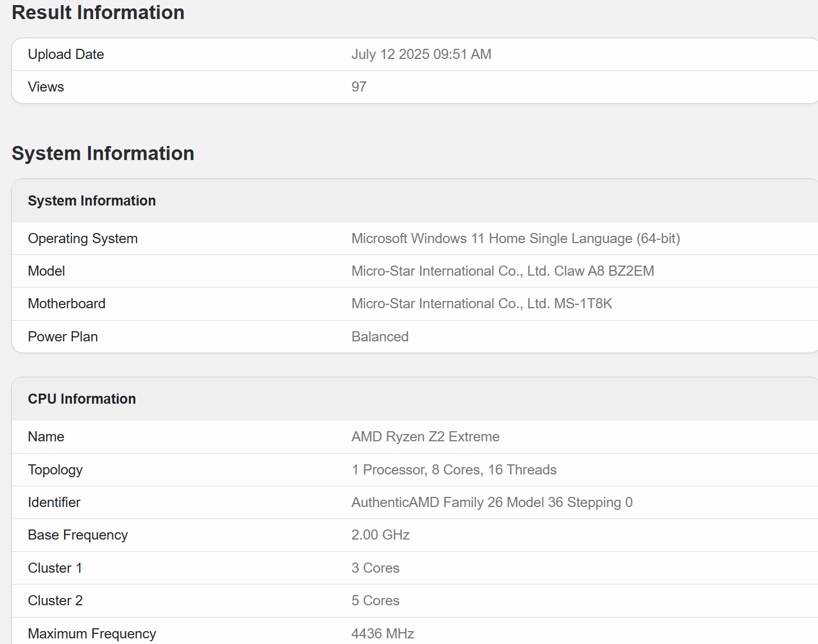Click the Name label in CPU Information
818x644 pixels.
point(46,437)
